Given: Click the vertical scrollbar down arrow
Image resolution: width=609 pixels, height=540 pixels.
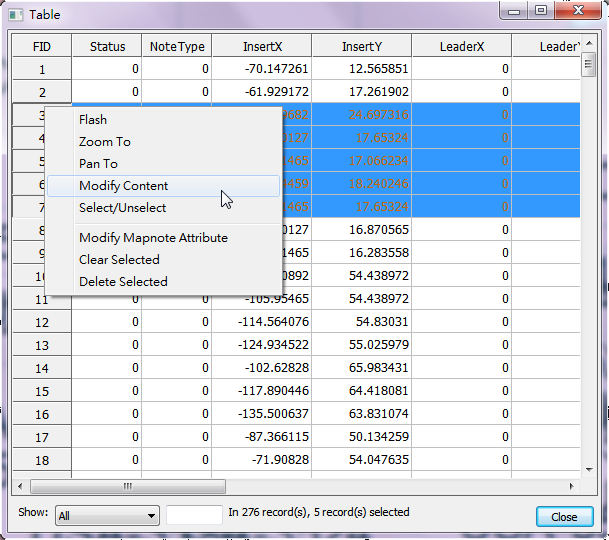Looking at the screenshot, I should point(588,471).
